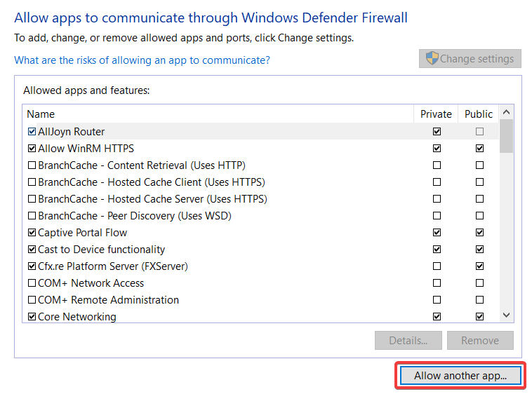Image resolution: width=532 pixels, height=394 pixels.
Task: Click the Public column header
Action: 479,114
